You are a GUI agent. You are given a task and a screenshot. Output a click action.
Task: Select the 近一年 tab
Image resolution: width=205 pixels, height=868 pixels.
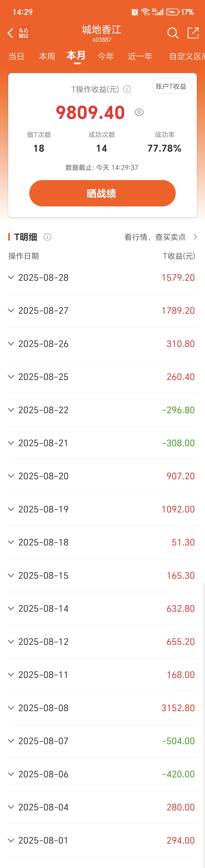pos(140,56)
